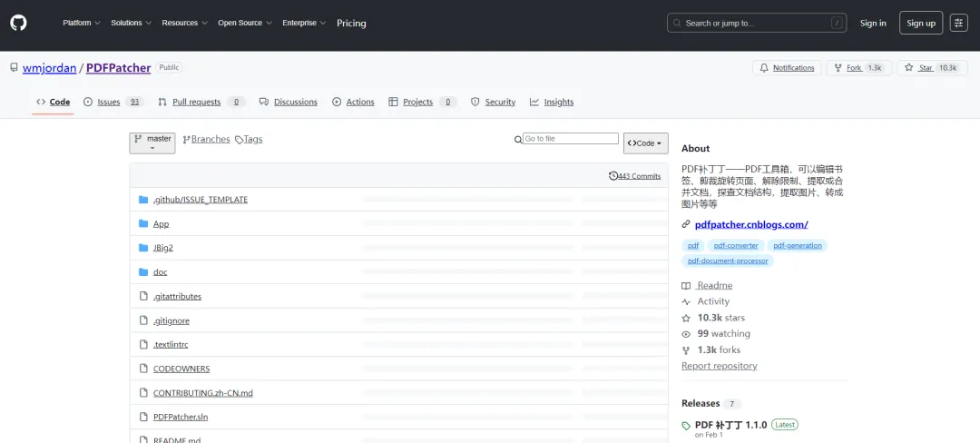Expand the Platform menu
Screen dimensions: 980x443
[x=82, y=23]
